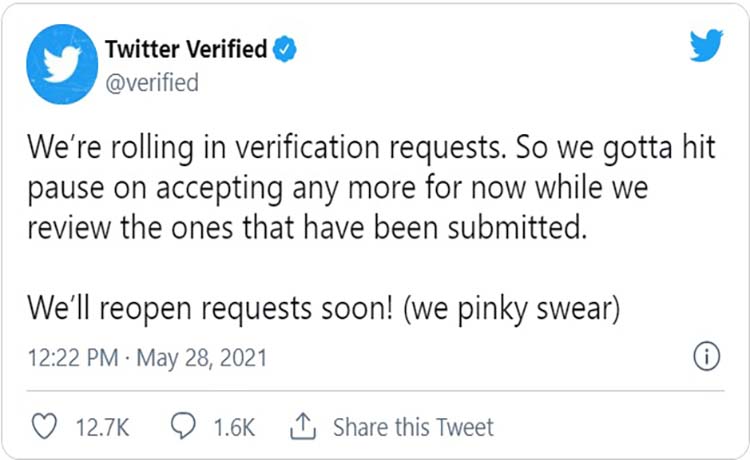Open the Twitter Verified display name
Screen dimensions: 750x460
point(186,49)
